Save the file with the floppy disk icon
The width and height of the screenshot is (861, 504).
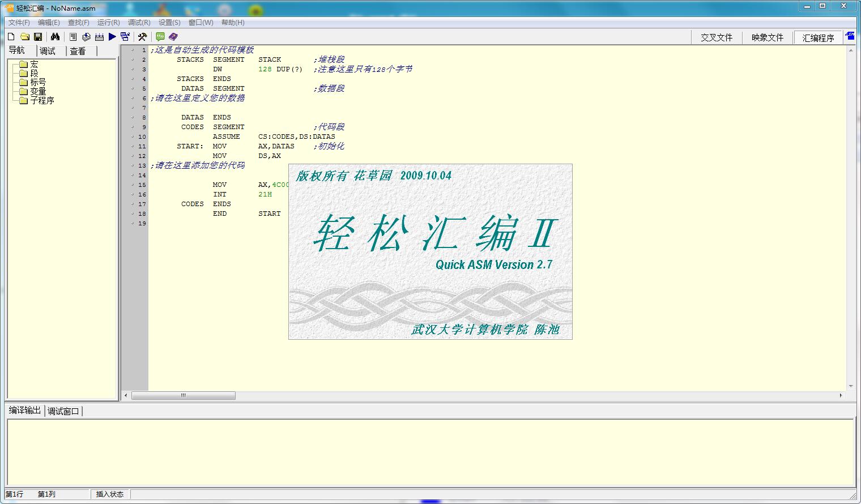click(38, 37)
